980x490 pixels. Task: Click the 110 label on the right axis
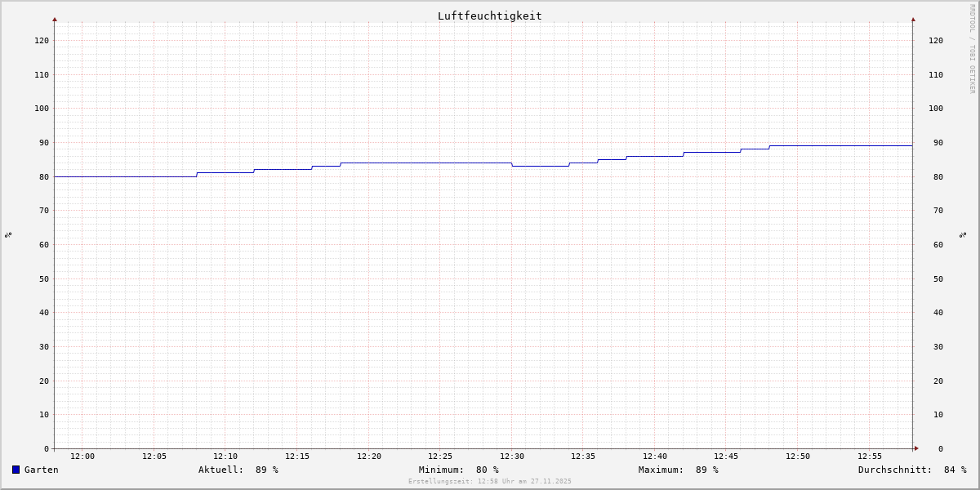[x=936, y=74]
